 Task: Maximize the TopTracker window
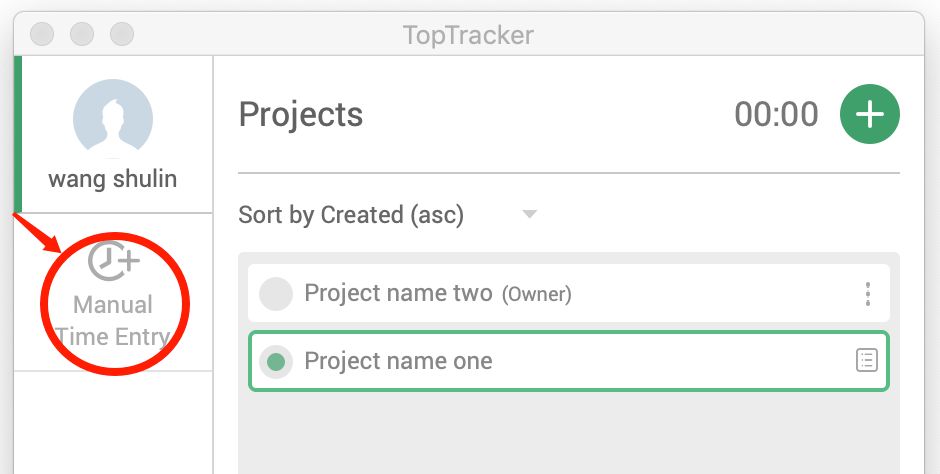click(122, 34)
